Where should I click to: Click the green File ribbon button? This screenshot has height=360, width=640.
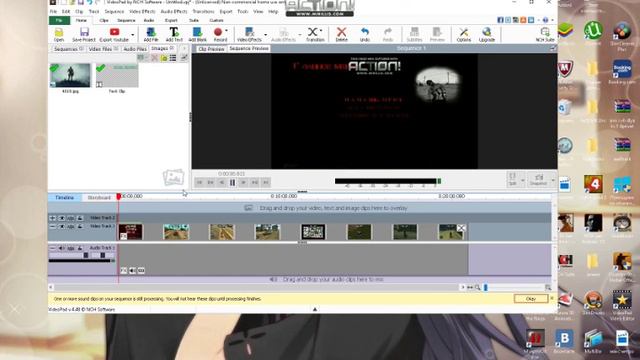point(59,20)
